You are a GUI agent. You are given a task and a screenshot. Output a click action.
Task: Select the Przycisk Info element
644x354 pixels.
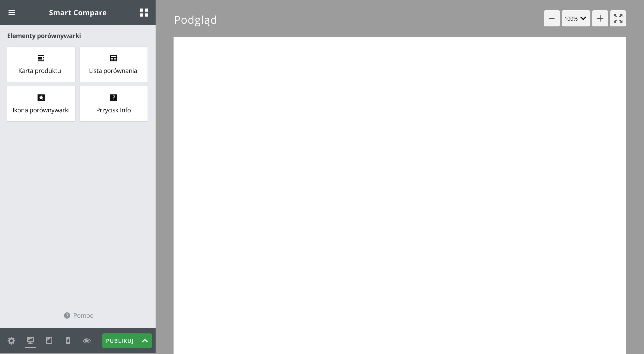point(113,104)
